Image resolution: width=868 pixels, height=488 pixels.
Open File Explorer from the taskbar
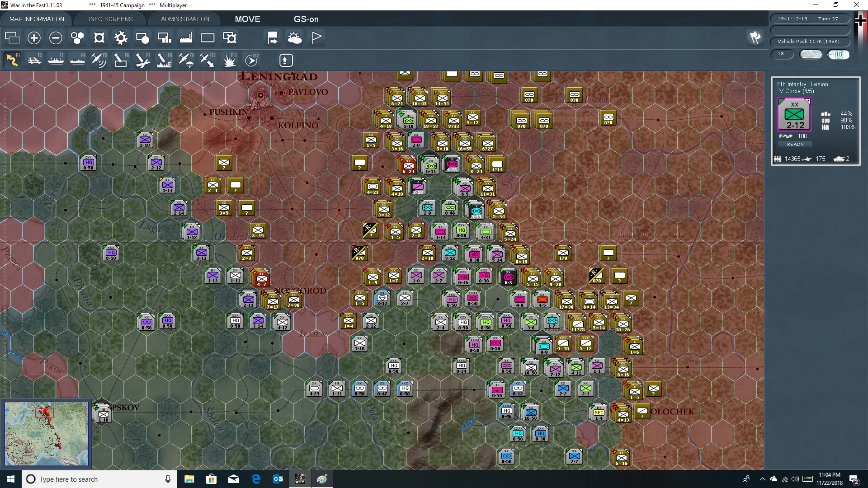[x=189, y=479]
